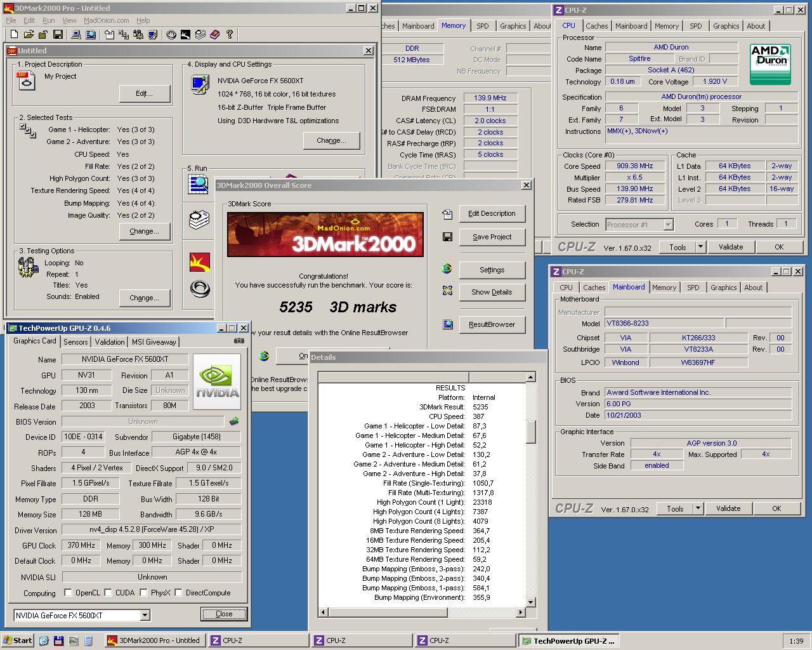Click the AMD Duron logo in CPU-Z
Screen dimensions: 812x650
tap(770, 64)
